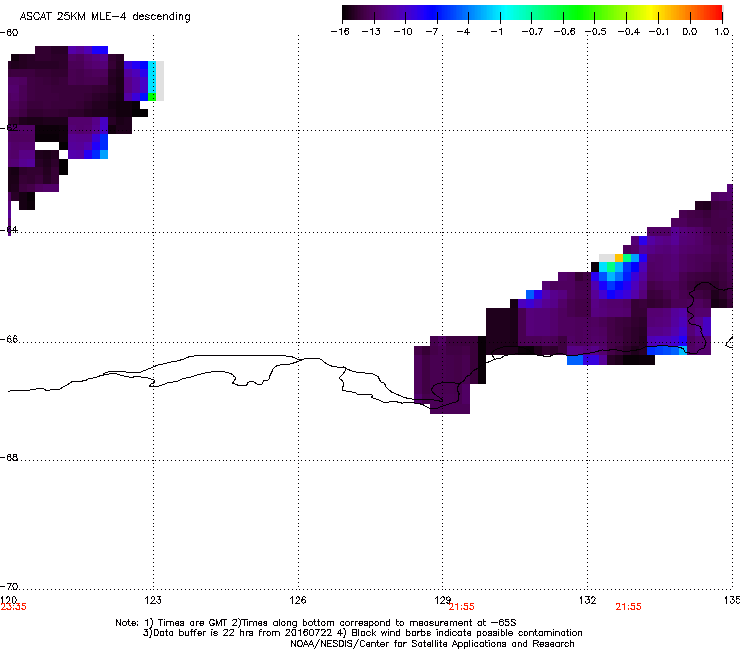Viewport: 740px width, 650px height.
Task: Click the orange data cell near 132E
Action: [619, 258]
